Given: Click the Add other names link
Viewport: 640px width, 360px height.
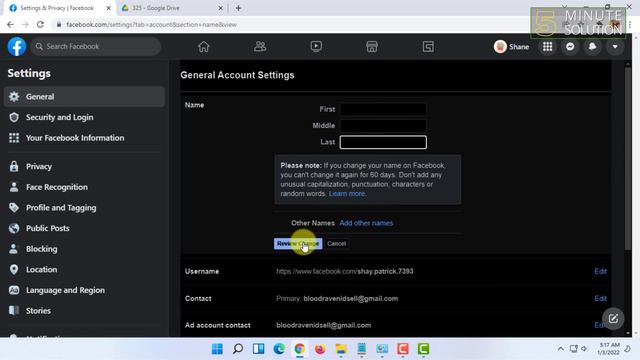Looking at the screenshot, I should (x=366, y=223).
